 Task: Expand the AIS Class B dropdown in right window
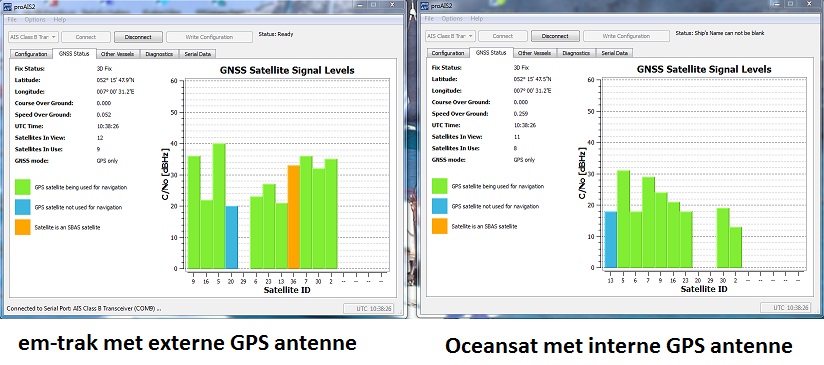click(x=449, y=36)
